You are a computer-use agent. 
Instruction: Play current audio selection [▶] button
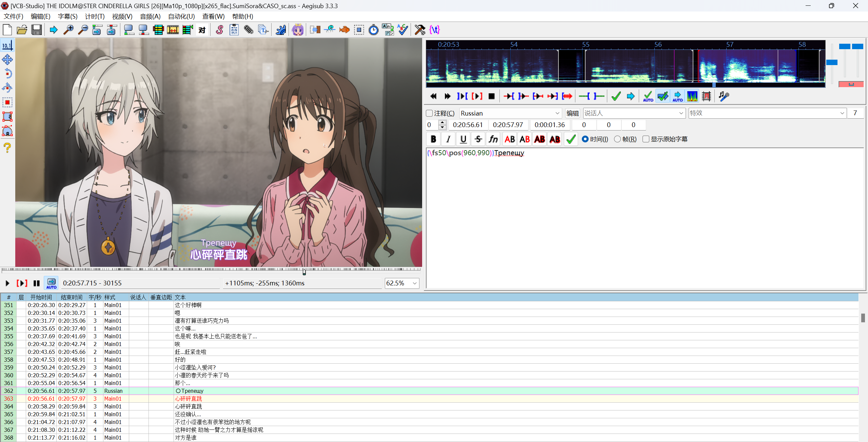(477, 96)
